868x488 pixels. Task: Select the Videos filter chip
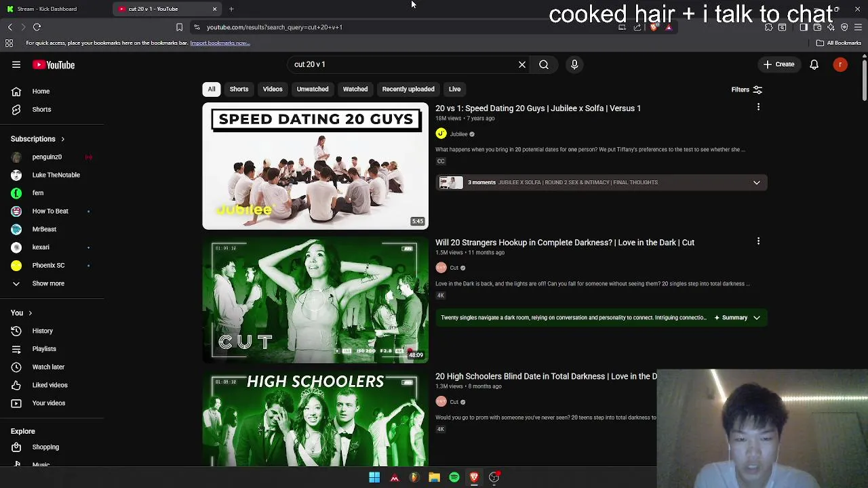(273, 89)
